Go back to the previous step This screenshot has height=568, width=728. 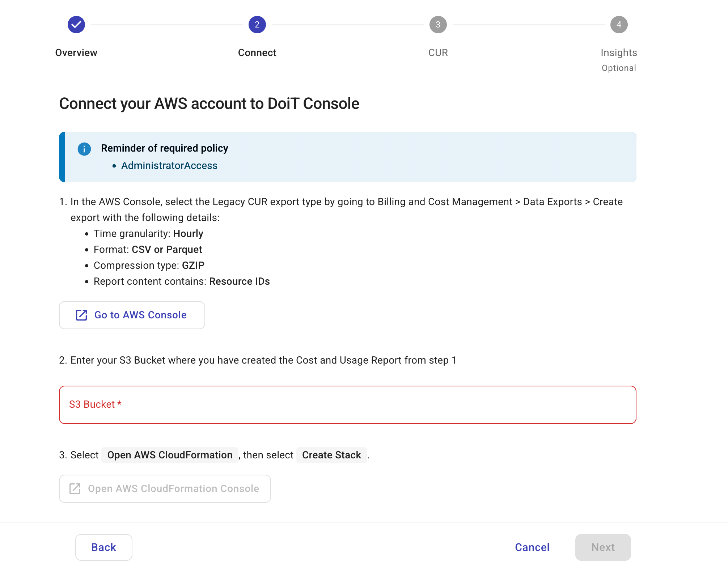pos(103,547)
